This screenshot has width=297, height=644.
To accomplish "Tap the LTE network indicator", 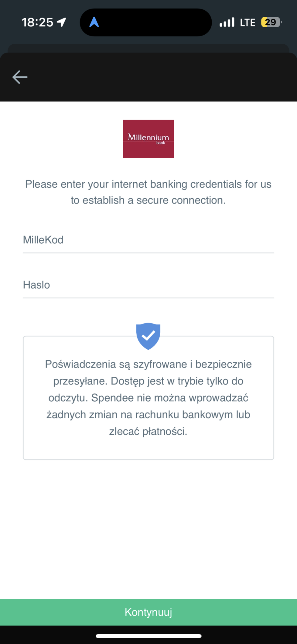I will pos(248,22).
